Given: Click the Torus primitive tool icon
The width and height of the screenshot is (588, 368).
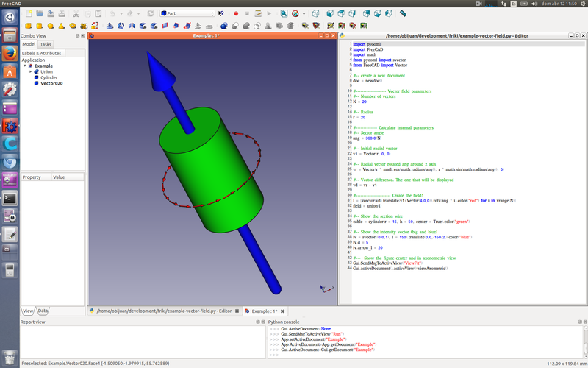Looking at the screenshot, I should [72, 26].
